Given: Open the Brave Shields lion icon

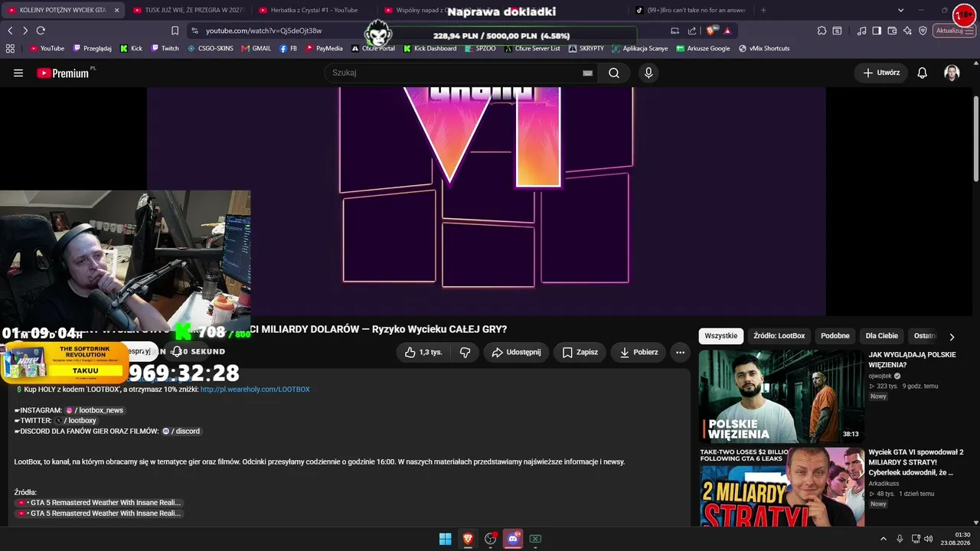Looking at the screenshot, I should (711, 31).
